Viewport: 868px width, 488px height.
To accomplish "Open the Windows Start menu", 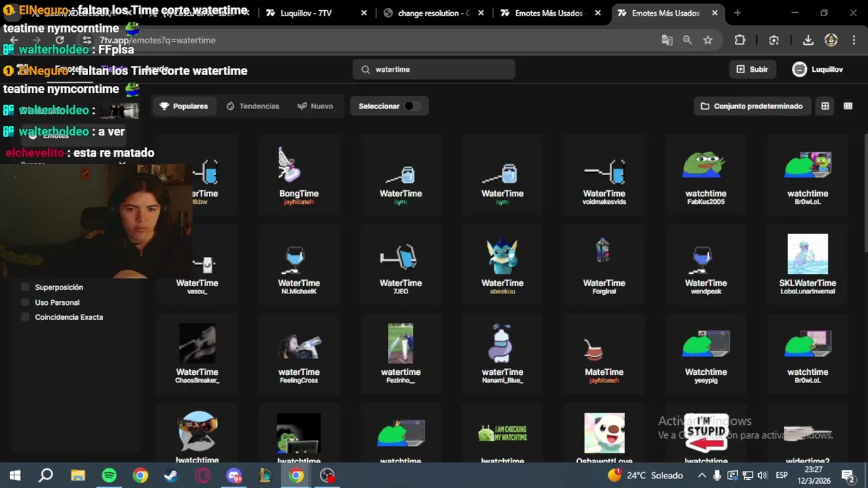I will coord(15,475).
